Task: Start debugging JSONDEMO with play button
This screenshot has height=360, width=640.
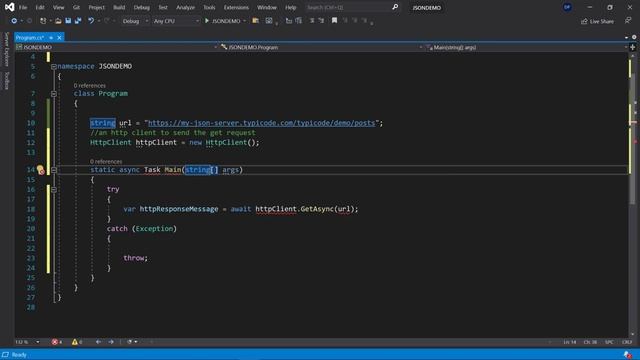Action: (x=207, y=21)
